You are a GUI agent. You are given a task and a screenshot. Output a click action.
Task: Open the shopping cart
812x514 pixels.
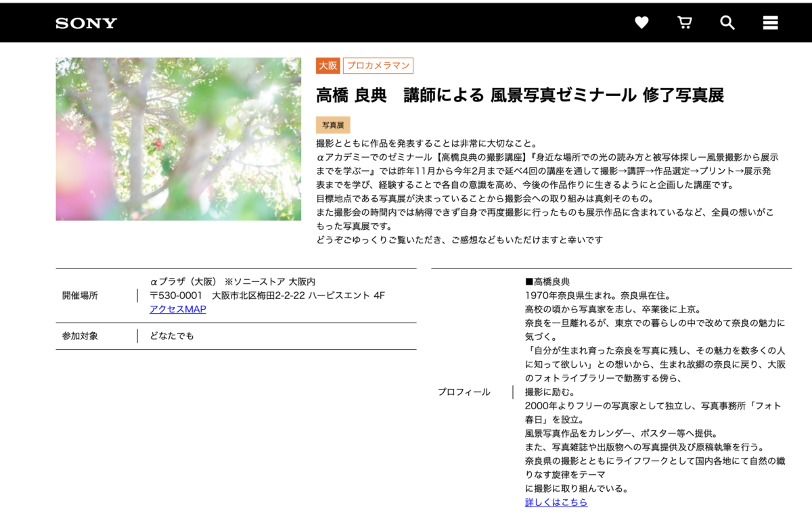point(685,23)
